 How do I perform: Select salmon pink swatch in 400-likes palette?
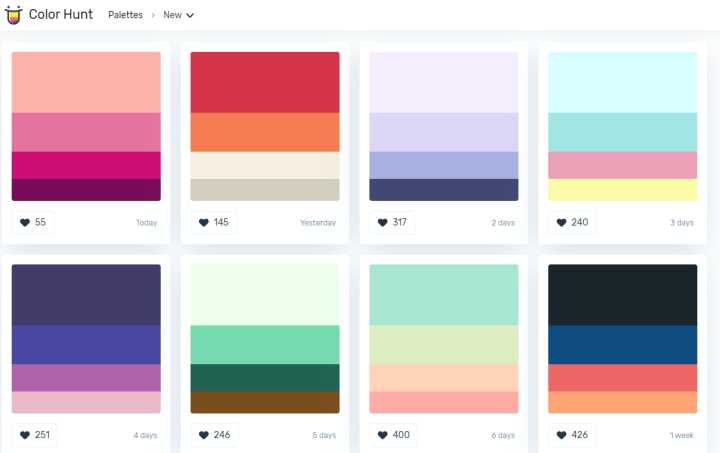point(444,403)
